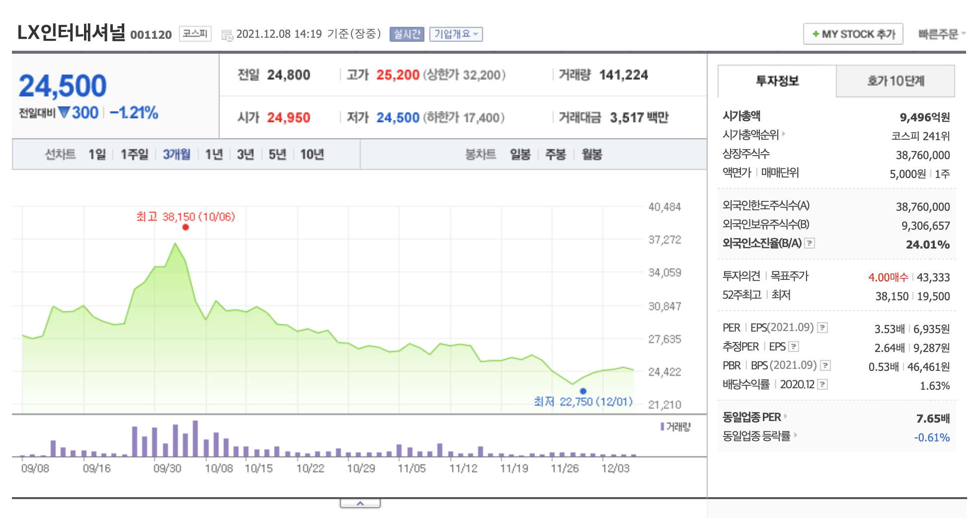980x518 pixels.
Task: Click the help icon next to 외국인소진율(B/A)
Action: (x=810, y=243)
